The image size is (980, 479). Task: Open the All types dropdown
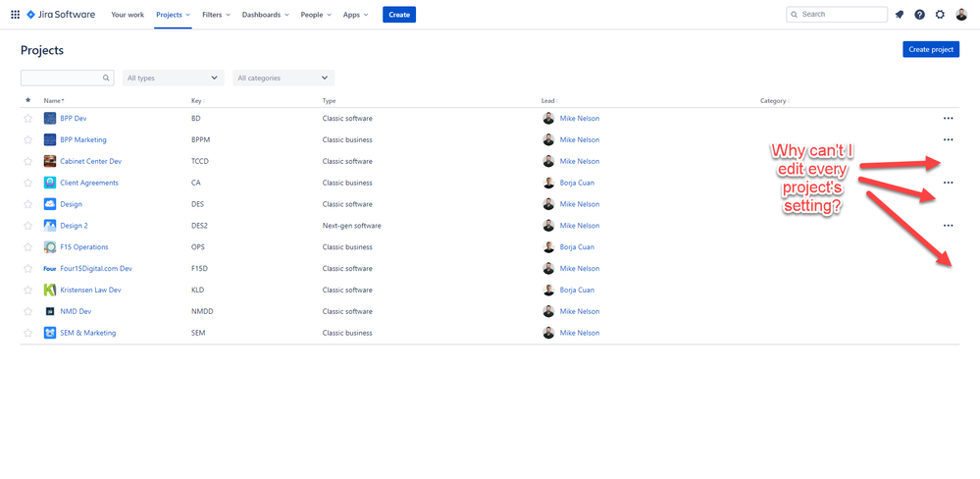pos(173,79)
